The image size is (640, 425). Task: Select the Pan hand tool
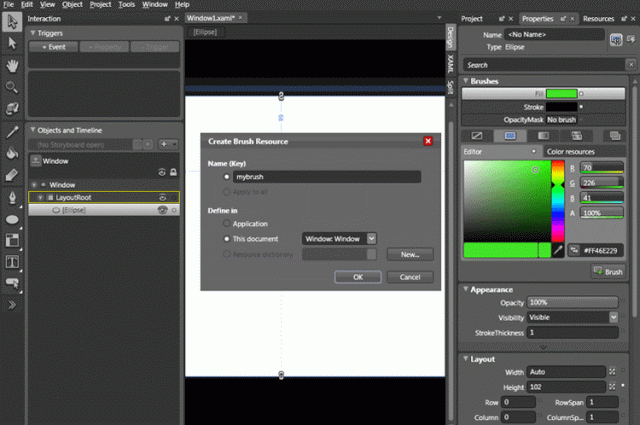click(x=12, y=65)
